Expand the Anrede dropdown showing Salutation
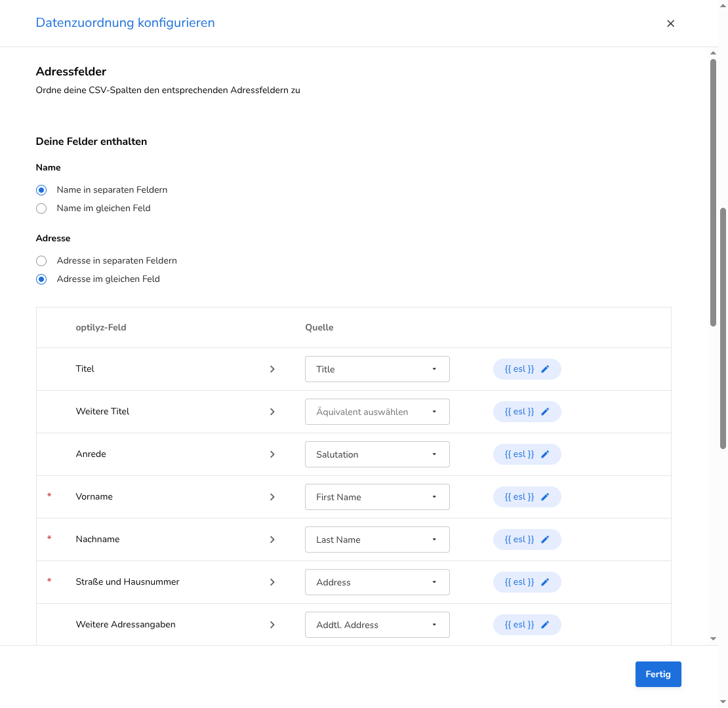Image resolution: width=728 pixels, height=708 pixels. [x=377, y=455]
